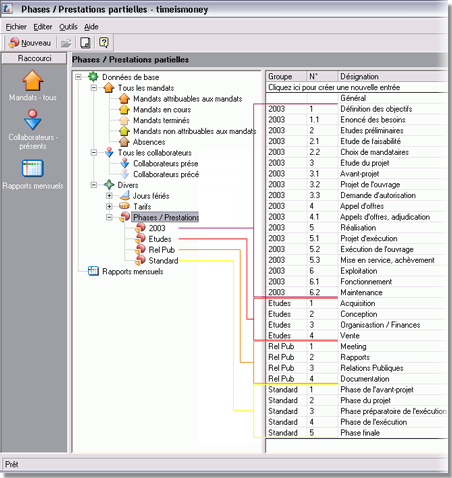This screenshot has height=478, width=452.
Task: Collapse the Phases / Prestations node
Action: (109, 217)
